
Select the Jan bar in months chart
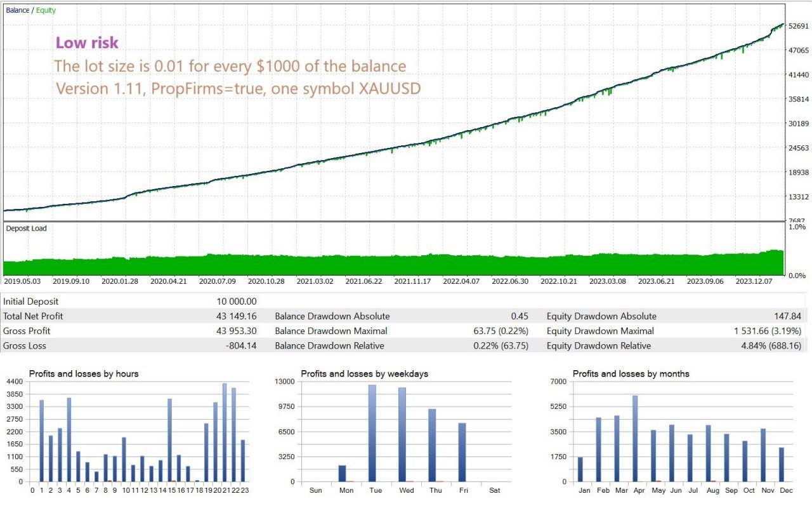coord(580,469)
